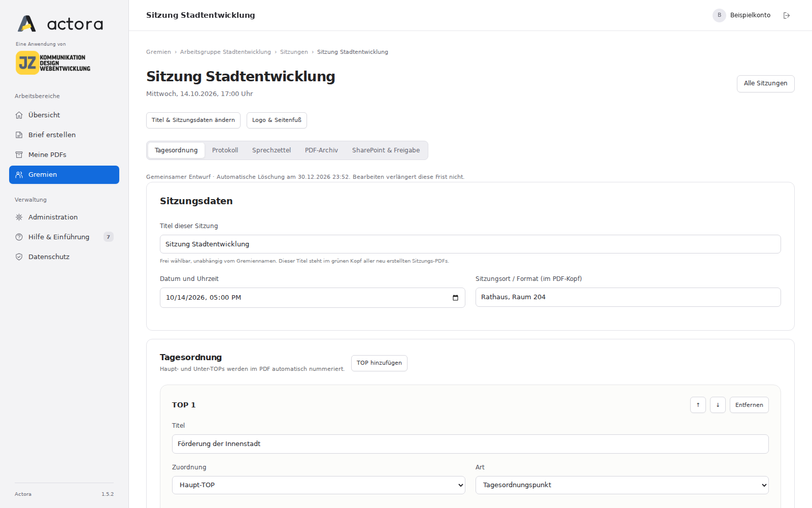Click the Datenschutz shield icon
Screen dimensions: 812x508
[x=19, y=257]
